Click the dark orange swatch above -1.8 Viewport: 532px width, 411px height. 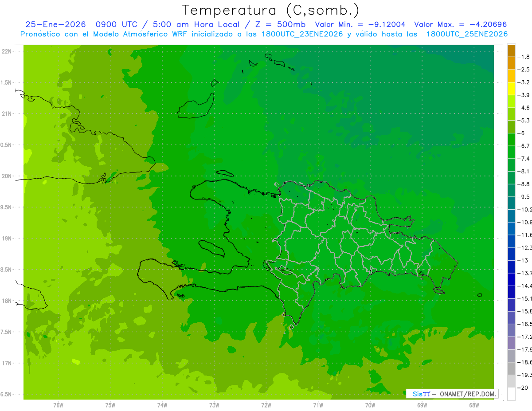tap(511, 51)
